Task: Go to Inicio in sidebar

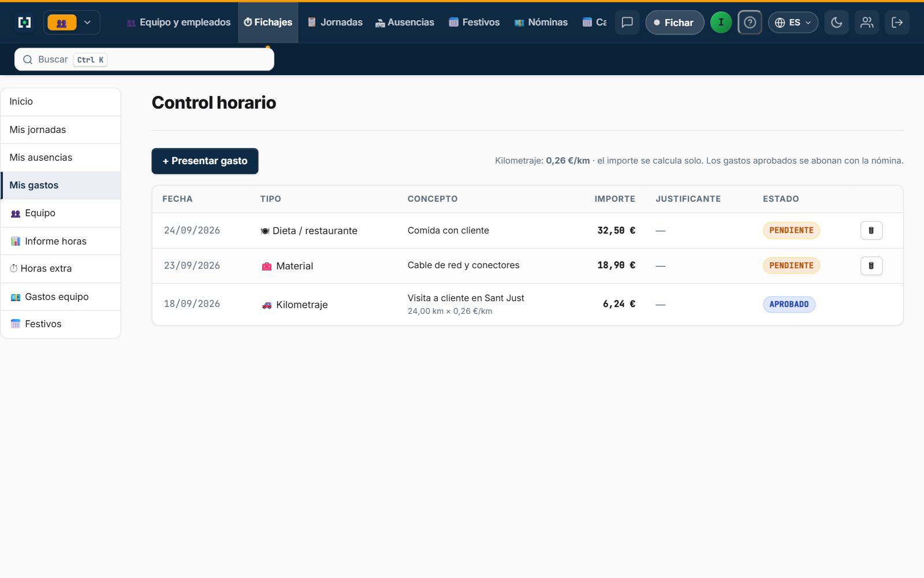Action: pos(61,102)
